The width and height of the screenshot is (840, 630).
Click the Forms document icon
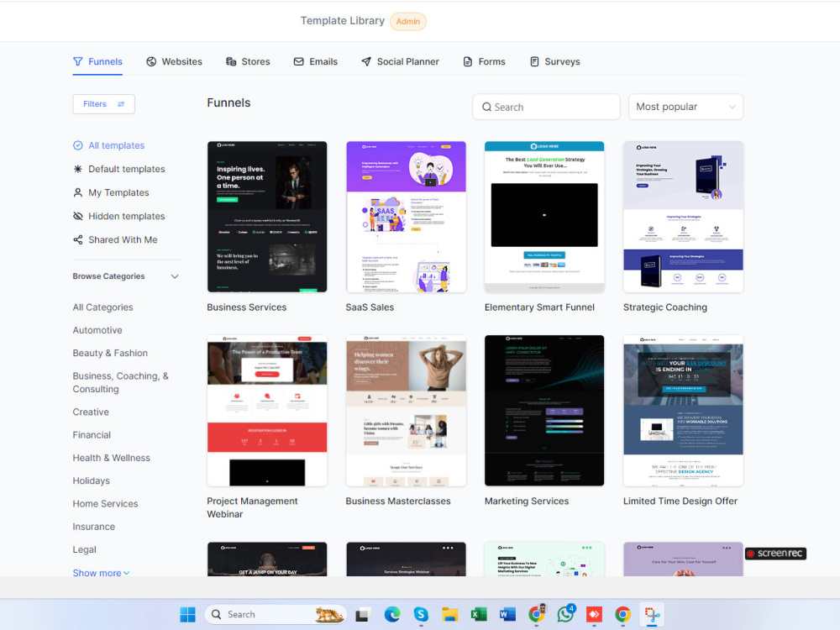tap(468, 61)
